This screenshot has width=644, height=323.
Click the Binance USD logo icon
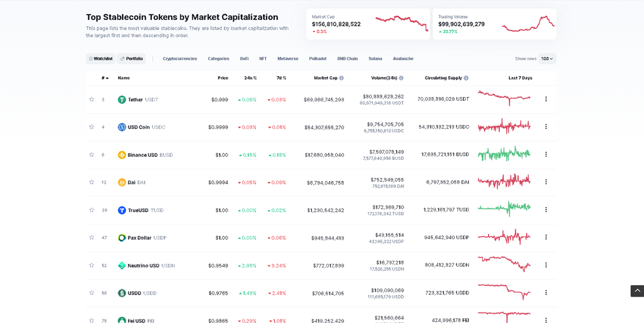[x=122, y=155]
